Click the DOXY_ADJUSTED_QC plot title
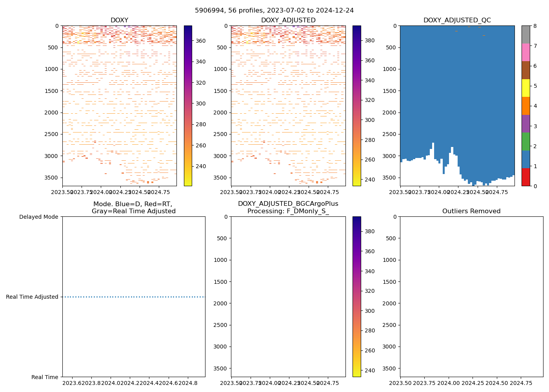 pyautogui.click(x=457, y=20)
